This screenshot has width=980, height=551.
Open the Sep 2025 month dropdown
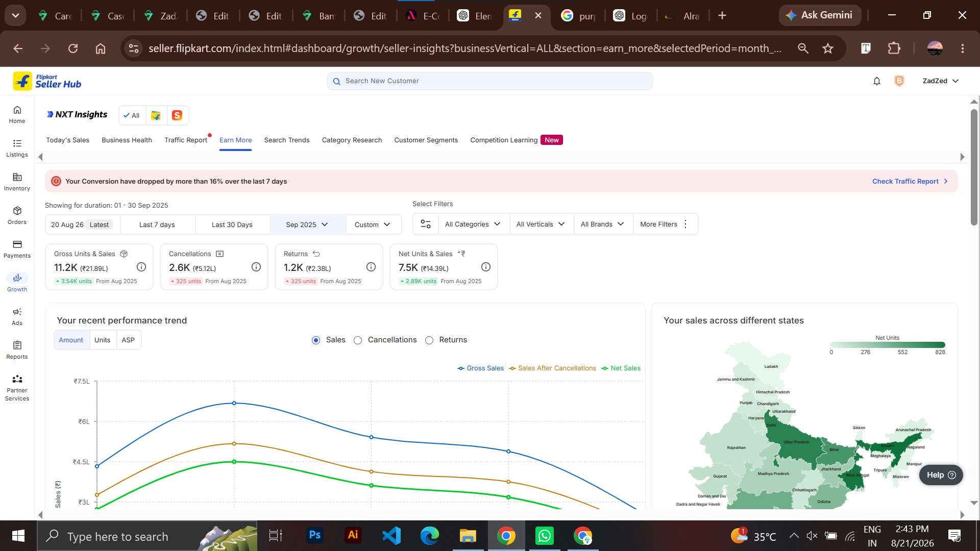tap(308, 224)
